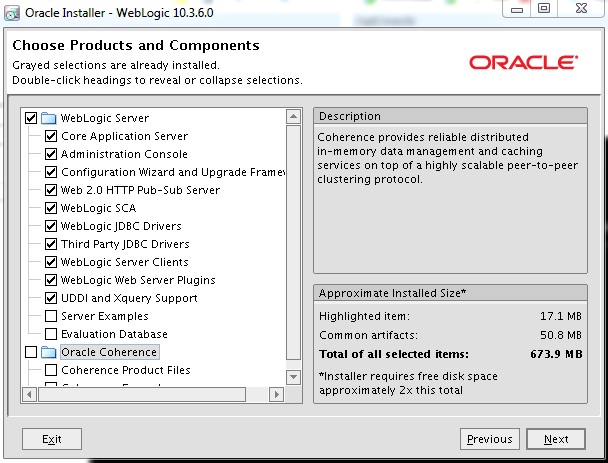Tick the Oracle Coherence checkbox
Screen dimensions: 608x463
pos(31,352)
